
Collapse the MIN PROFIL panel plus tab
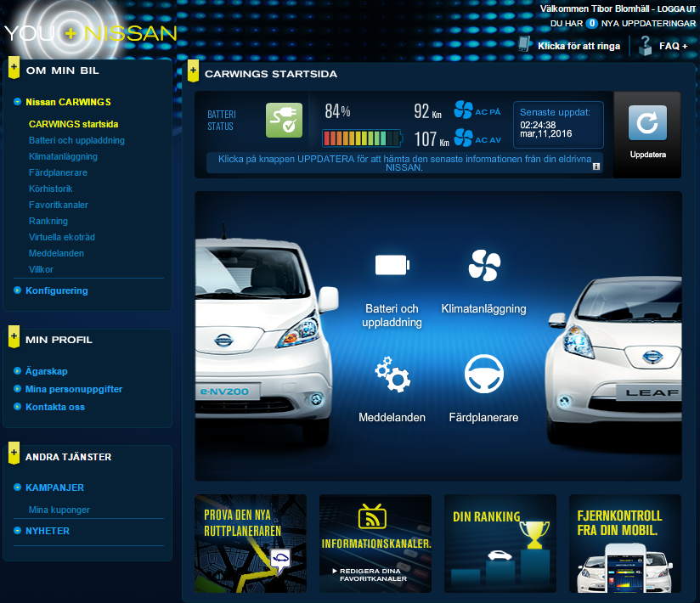coord(14,337)
